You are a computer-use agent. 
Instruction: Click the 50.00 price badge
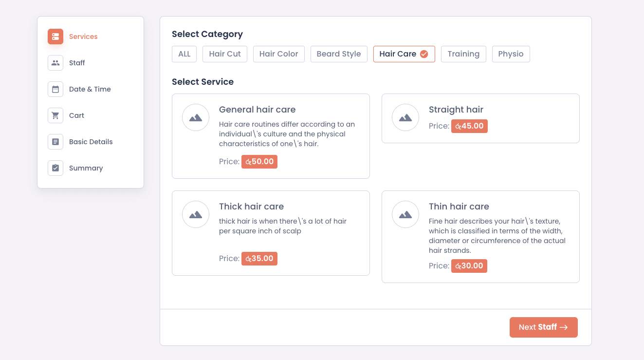click(x=259, y=162)
